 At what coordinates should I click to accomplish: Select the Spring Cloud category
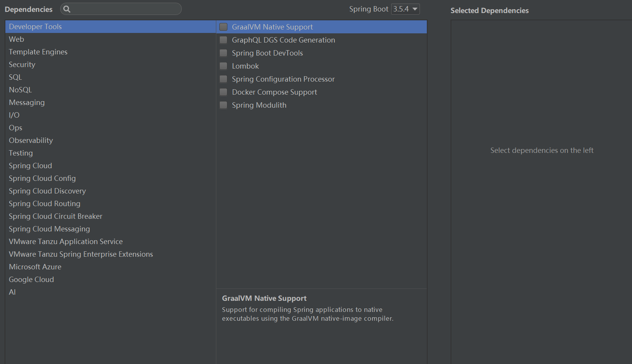110,166
